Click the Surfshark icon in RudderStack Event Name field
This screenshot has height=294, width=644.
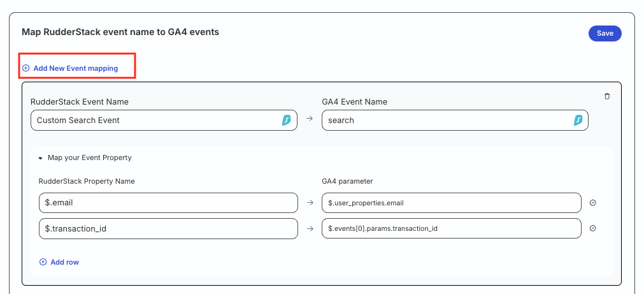tap(287, 120)
